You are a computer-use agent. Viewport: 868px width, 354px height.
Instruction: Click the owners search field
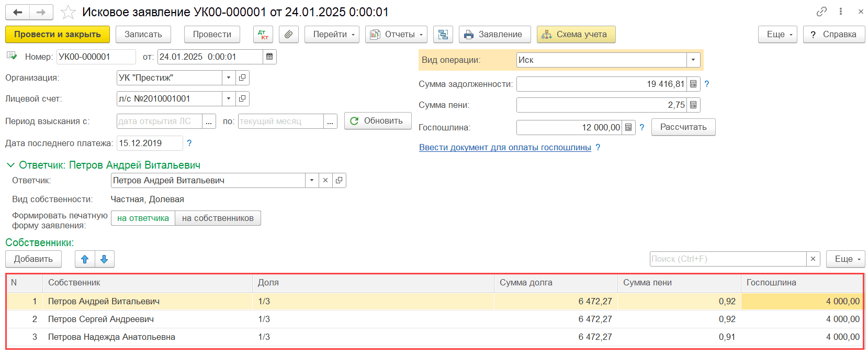727,259
